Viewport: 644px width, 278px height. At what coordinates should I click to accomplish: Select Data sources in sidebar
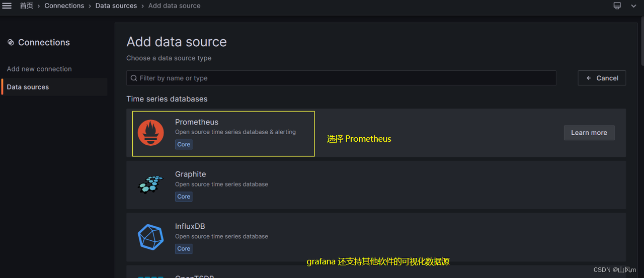tap(54, 87)
